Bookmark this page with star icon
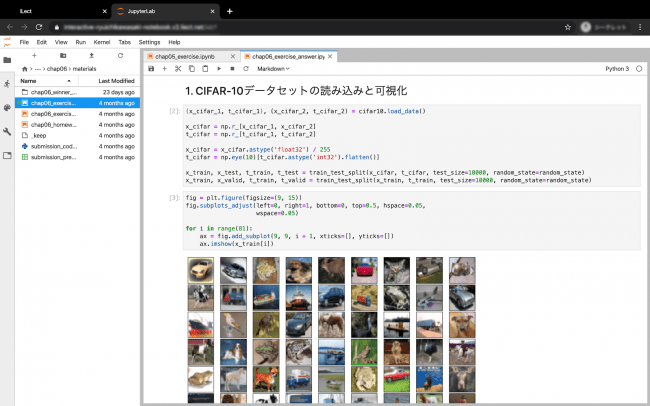This screenshot has height=406, width=650. coord(568,27)
